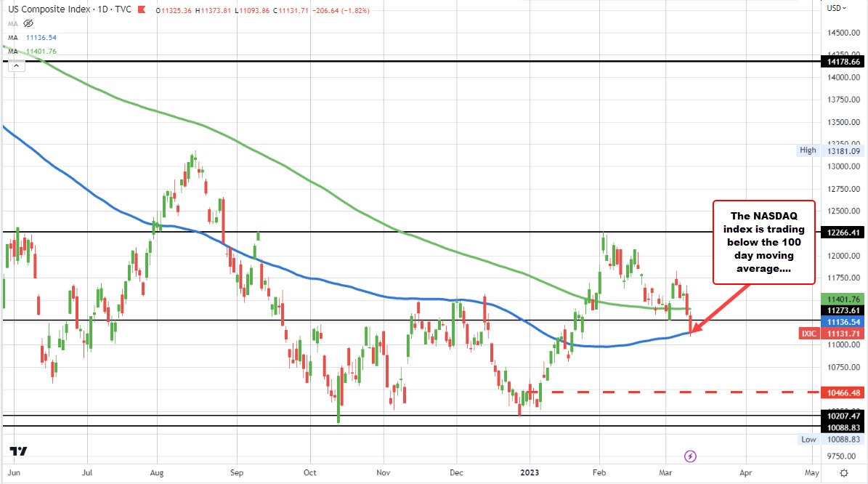This screenshot has width=868, height=484.
Task: Click the 12266.41 price line label
Action: pos(843,232)
